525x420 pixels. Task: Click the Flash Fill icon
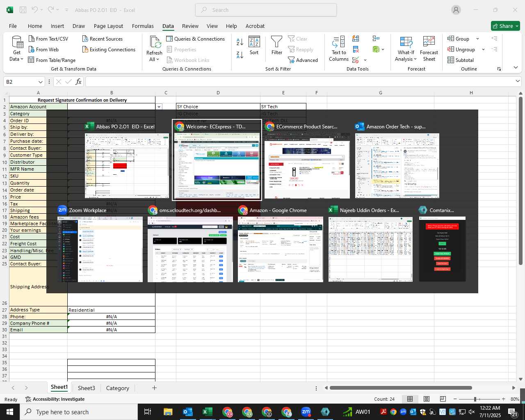tap(356, 39)
